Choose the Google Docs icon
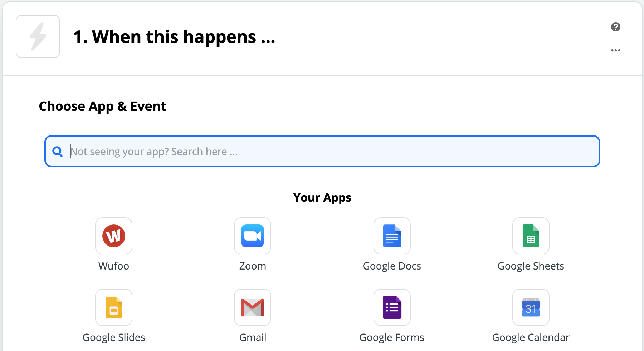Image resolution: width=644 pixels, height=351 pixels. coord(392,236)
